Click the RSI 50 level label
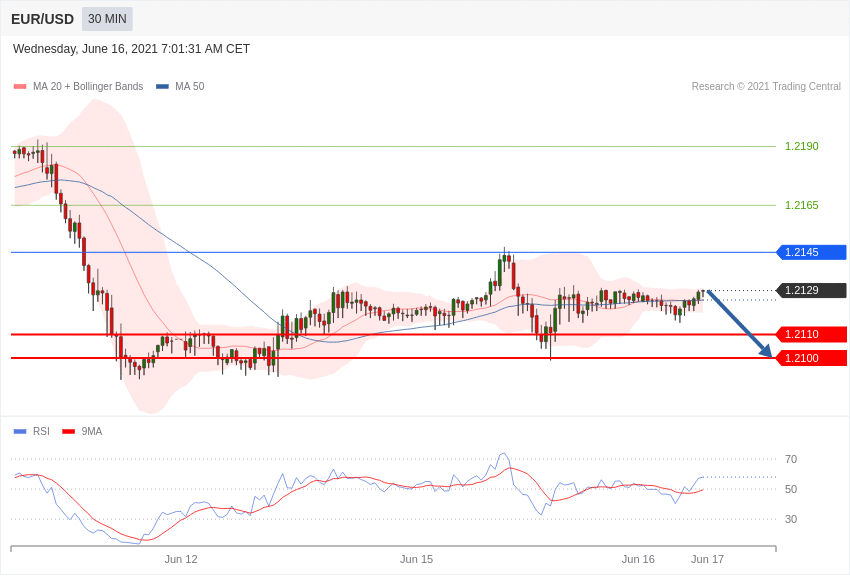The image size is (850, 576). coord(791,489)
